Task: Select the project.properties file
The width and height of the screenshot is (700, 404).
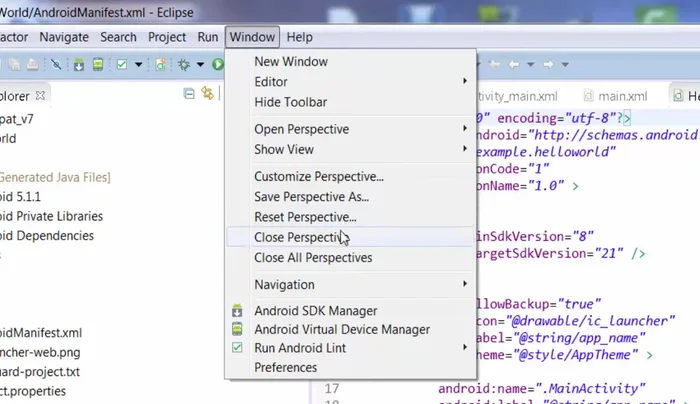Action: (x=33, y=391)
